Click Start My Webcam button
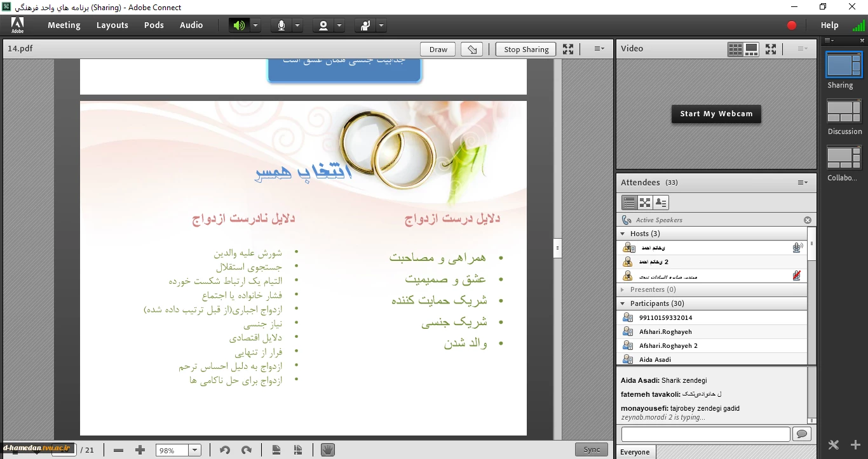This screenshot has height=459, width=868. [x=716, y=114]
